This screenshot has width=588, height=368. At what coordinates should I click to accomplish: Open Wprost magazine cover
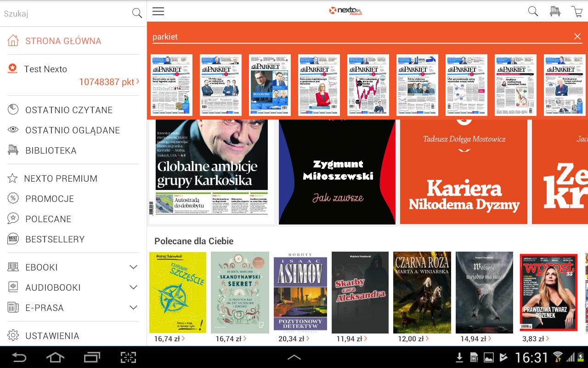point(548,292)
